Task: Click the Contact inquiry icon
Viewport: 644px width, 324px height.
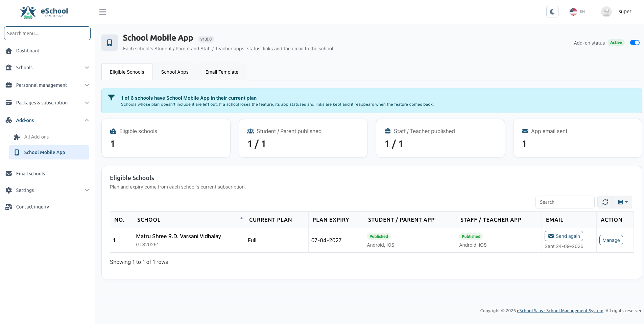Action: (x=9, y=207)
